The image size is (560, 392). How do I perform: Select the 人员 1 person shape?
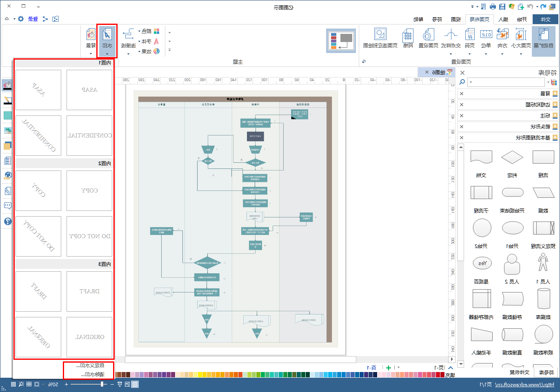coord(543,263)
